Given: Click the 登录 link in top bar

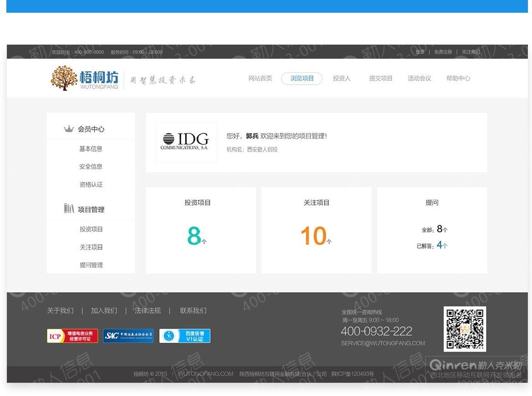Looking at the screenshot, I should tap(420, 52).
